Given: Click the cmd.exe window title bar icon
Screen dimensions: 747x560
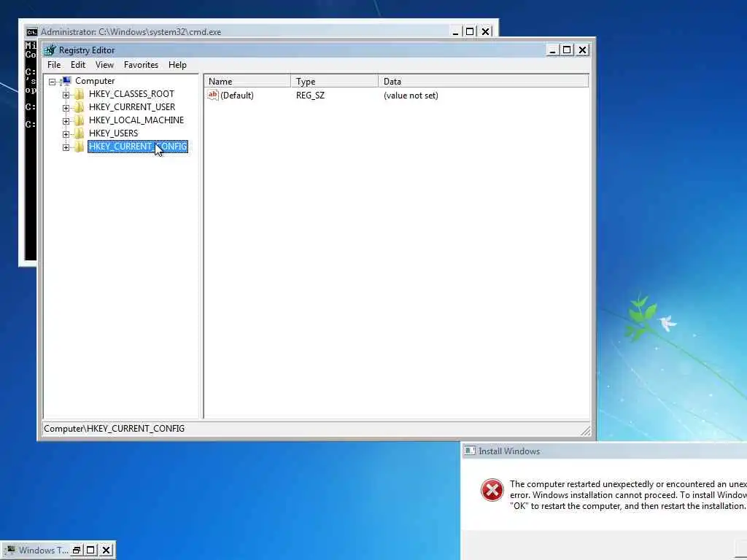Looking at the screenshot, I should [32, 32].
